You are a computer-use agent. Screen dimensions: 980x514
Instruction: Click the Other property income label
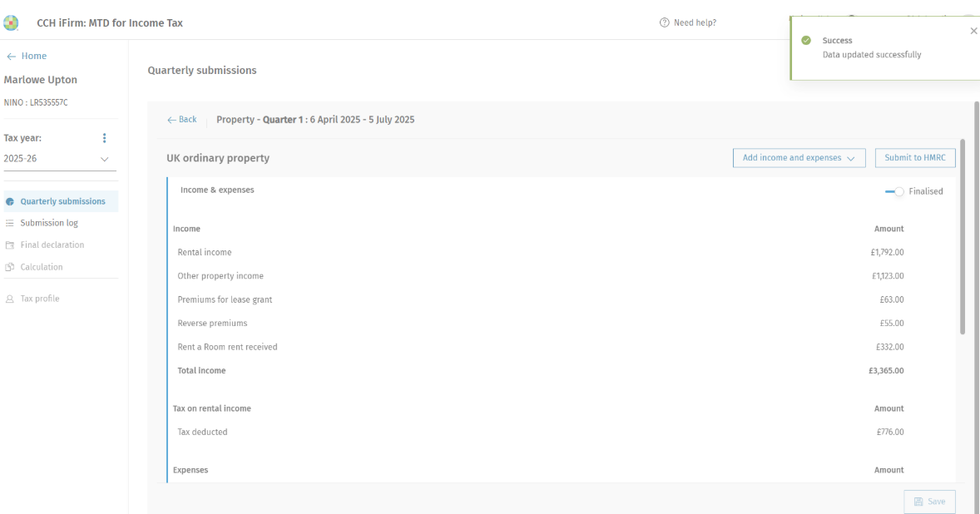[220, 276]
